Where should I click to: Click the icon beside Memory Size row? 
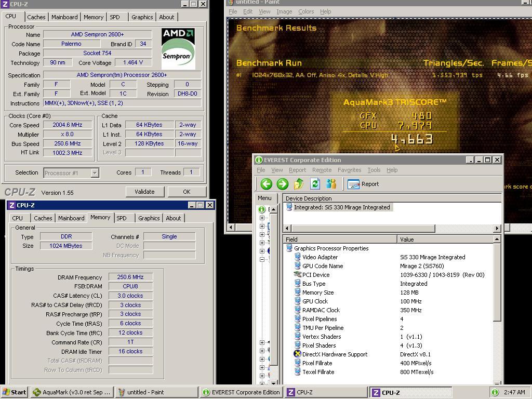click(298, 292)
